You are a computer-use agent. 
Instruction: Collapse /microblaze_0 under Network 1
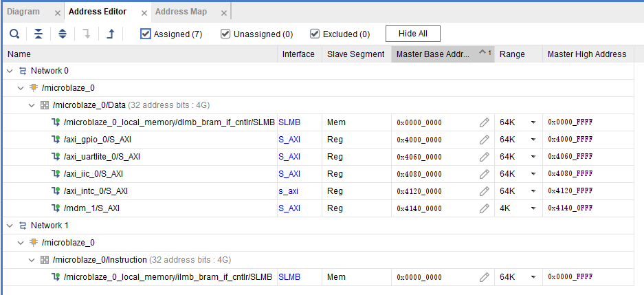(x=21, y=243)
